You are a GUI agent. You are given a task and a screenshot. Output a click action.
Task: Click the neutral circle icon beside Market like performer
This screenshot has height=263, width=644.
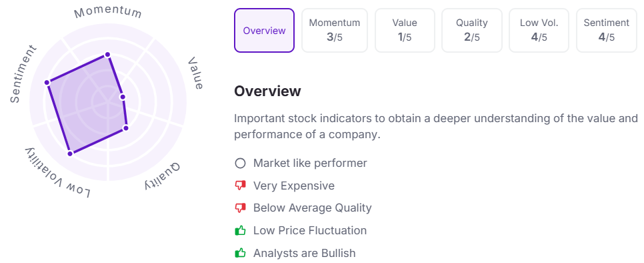click(240, 163)
